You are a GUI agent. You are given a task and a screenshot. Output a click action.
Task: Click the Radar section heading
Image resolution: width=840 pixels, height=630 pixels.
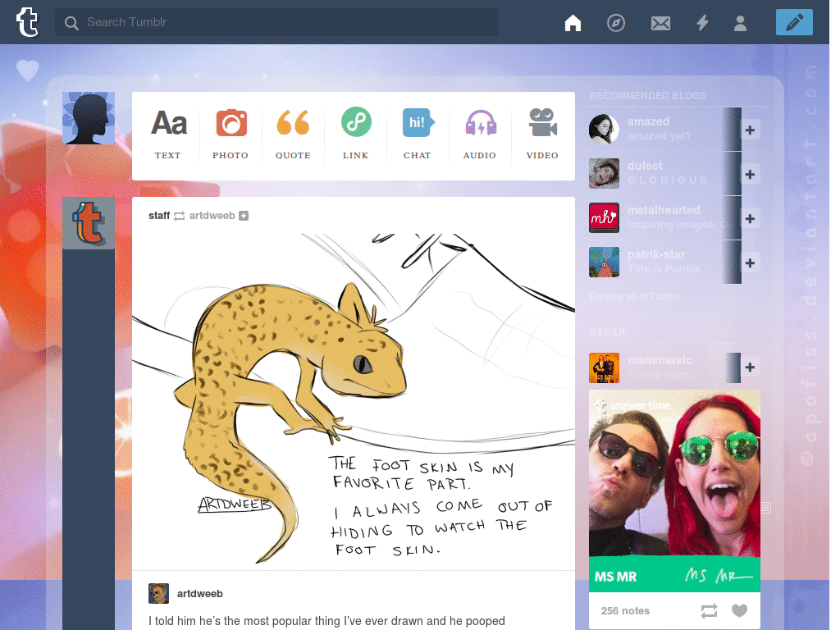[x=607, y=333]
